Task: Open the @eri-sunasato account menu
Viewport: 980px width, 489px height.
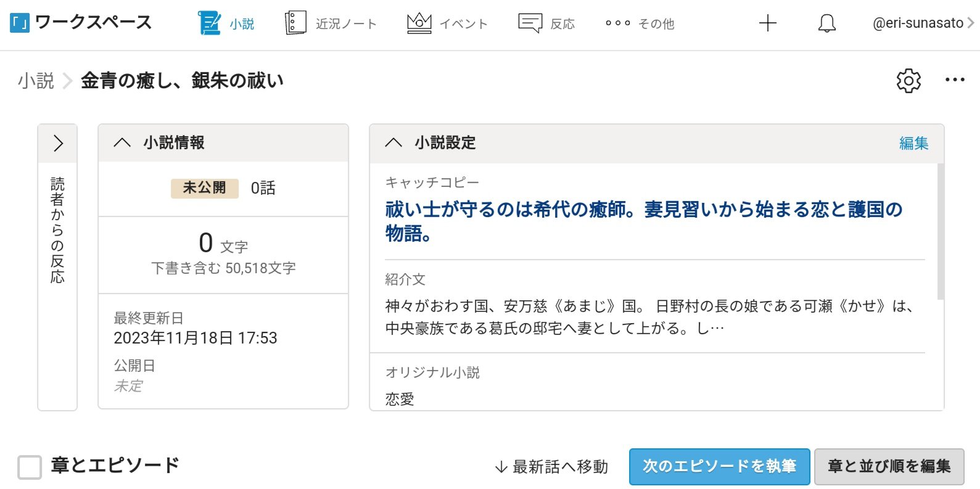Action: point(923,23)
